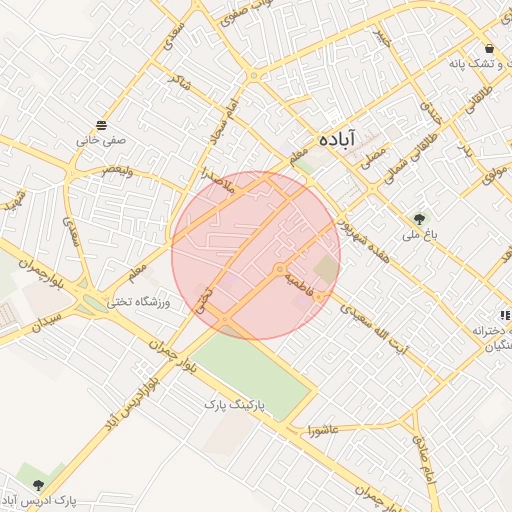Screen dimensions: 512x512
Task: Click the small roundabout at آیت الله سعیدی
Action: (319, 297)
